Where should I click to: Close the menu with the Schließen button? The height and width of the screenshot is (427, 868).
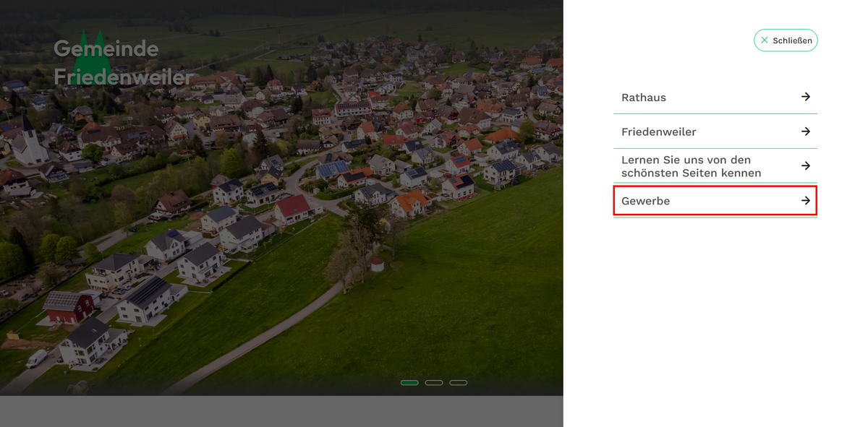point(786,40)
